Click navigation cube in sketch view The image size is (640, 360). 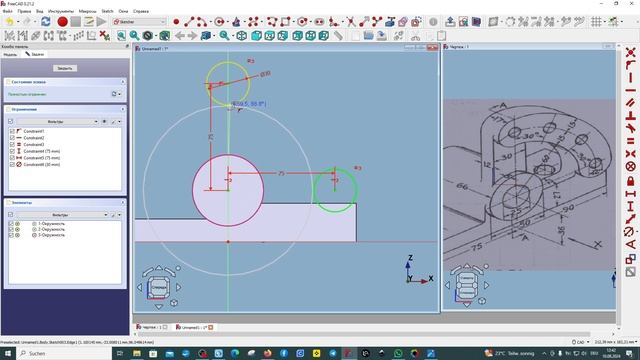coord(159,287)
